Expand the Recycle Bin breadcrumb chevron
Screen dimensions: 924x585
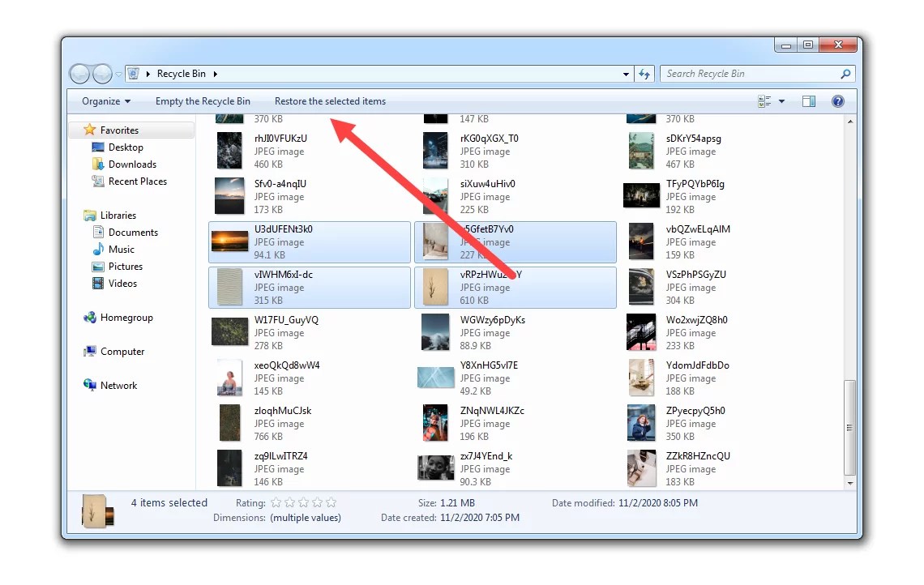point(215,73)
